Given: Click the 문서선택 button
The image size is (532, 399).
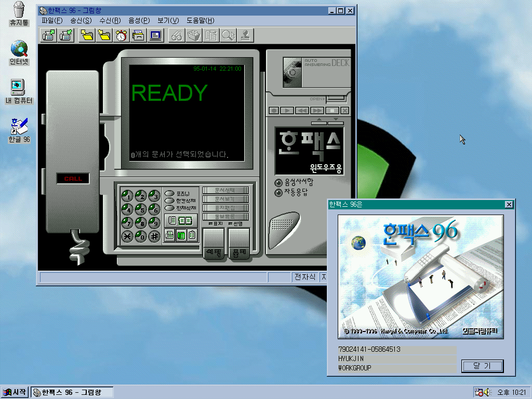Looking at the screenshot, I should pyautogui.click(x=225, y=190).
